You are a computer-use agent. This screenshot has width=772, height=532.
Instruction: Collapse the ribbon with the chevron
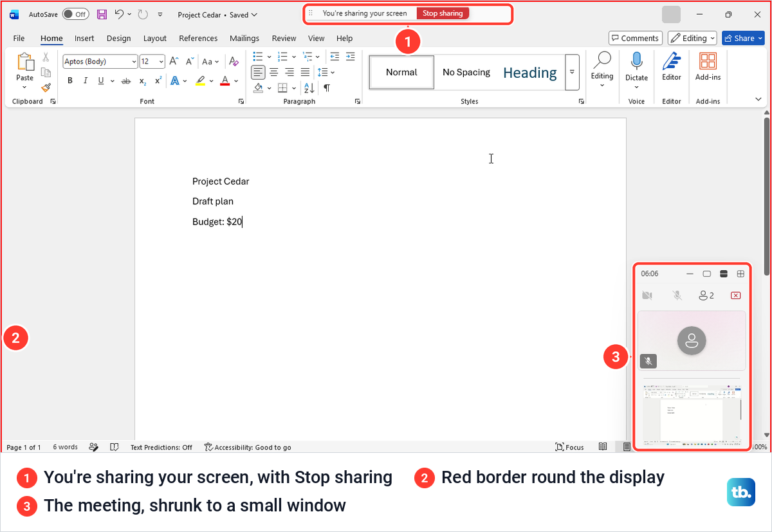click(758, 99)
